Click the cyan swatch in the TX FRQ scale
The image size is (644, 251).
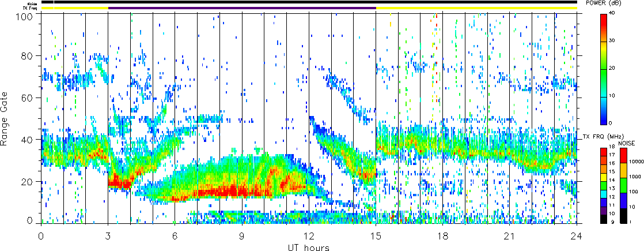(603, 194)
